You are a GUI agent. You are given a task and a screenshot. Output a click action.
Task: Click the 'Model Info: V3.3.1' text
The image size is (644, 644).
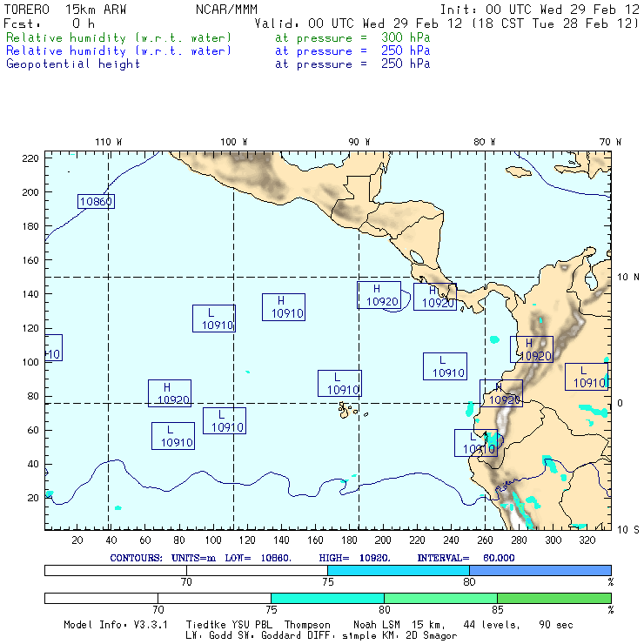click(116, 625)
